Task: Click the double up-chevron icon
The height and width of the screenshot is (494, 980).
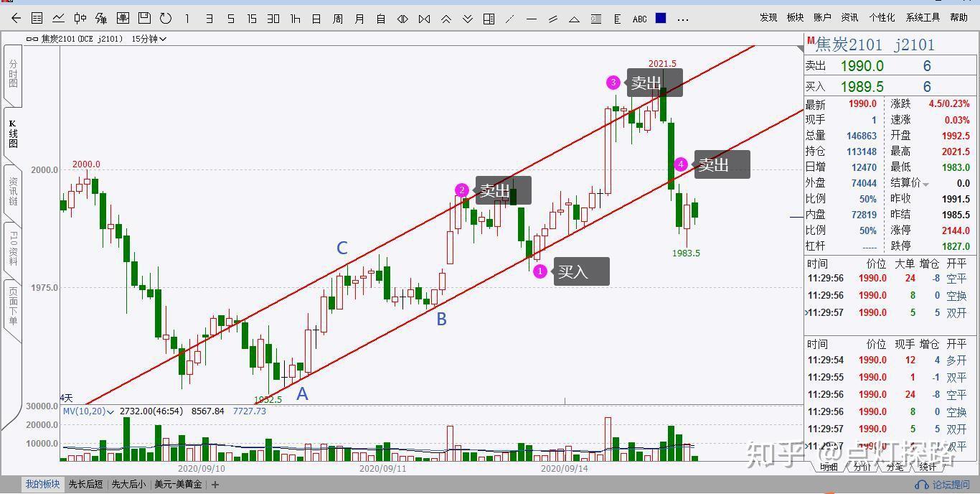Action: point(446,19)
